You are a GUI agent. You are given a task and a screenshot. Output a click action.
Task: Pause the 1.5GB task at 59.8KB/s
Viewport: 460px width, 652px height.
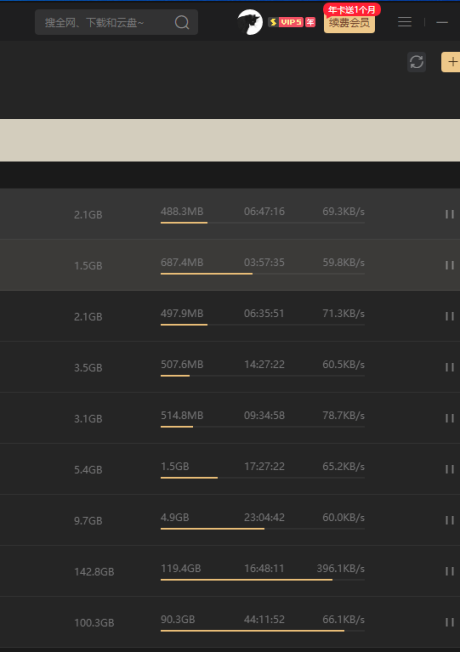pos(450,265)
